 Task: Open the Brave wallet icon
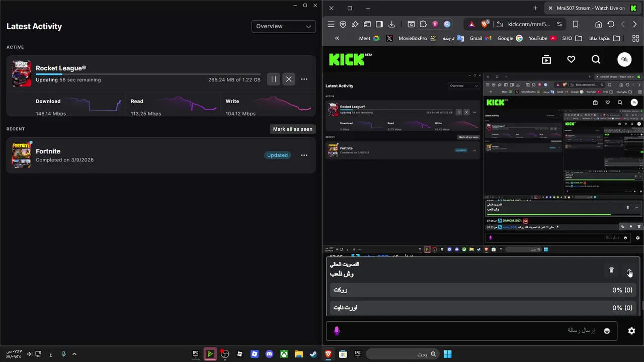pos(367,24)
